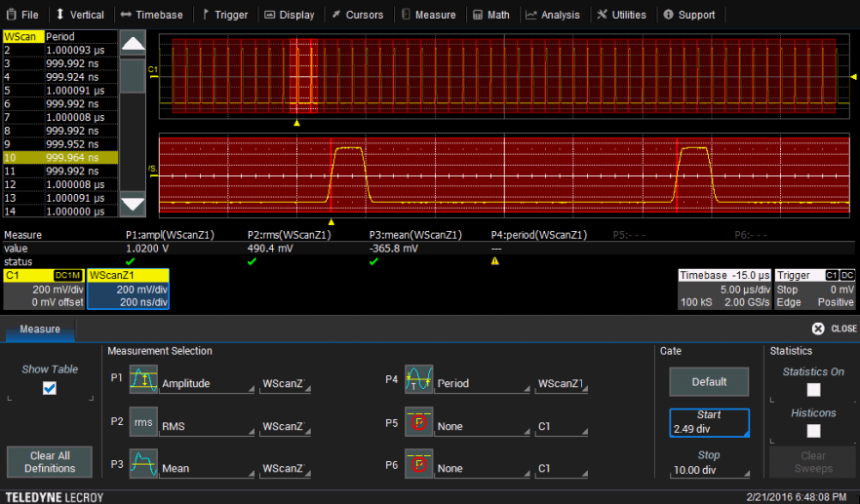Open the Timebase menu
The width and height of the screenshot is (860, 504).
click(x=151, y=15)
